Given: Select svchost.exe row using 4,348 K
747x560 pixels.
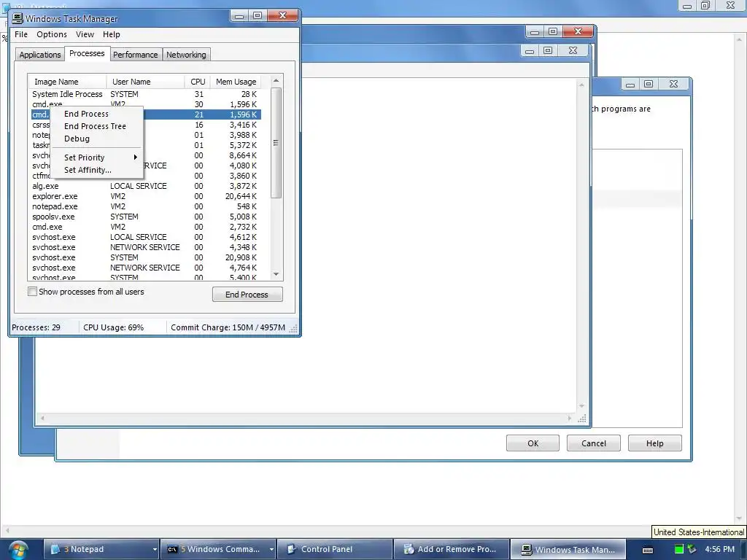Looking at the screenshot, I should pos(146,248).
